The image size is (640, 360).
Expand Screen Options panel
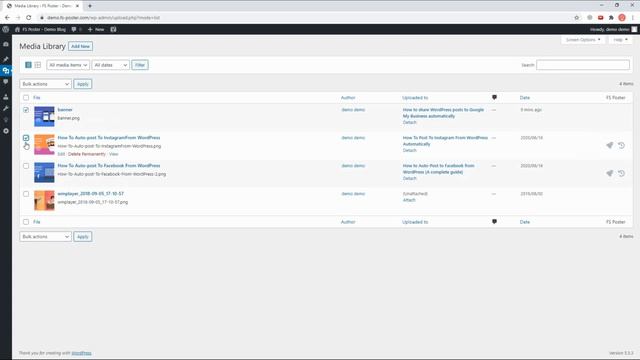point(582,40)
